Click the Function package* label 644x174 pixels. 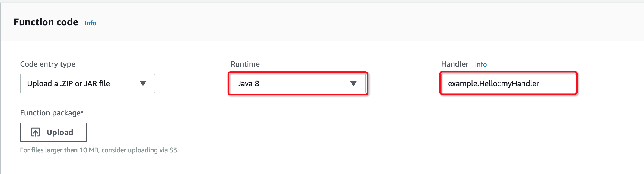tap(52, 113)
